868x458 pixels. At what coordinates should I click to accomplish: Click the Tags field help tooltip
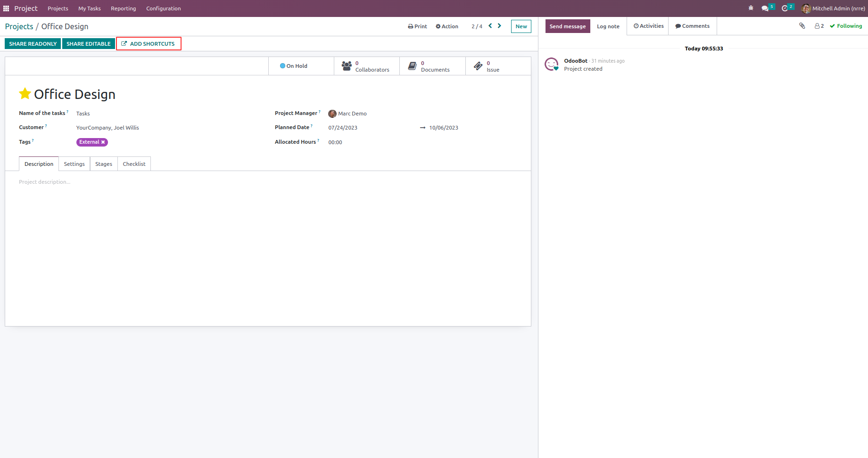[x=33, y=140]
